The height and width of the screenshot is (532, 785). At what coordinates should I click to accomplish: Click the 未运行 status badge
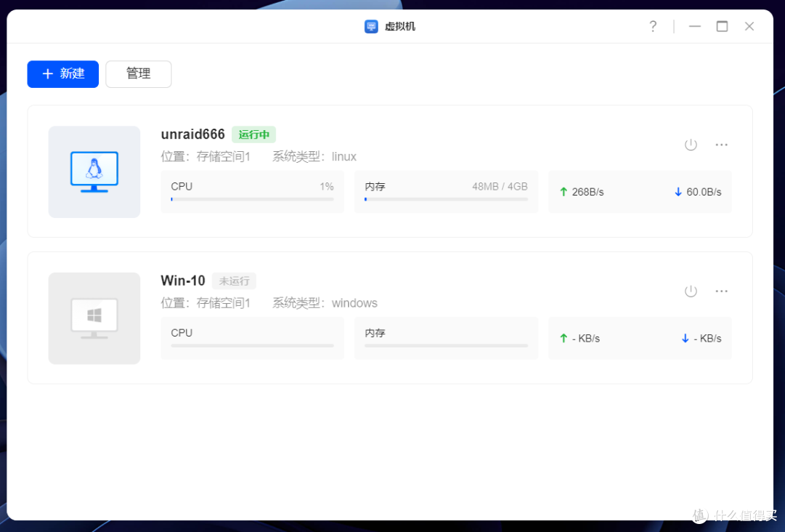234,281
